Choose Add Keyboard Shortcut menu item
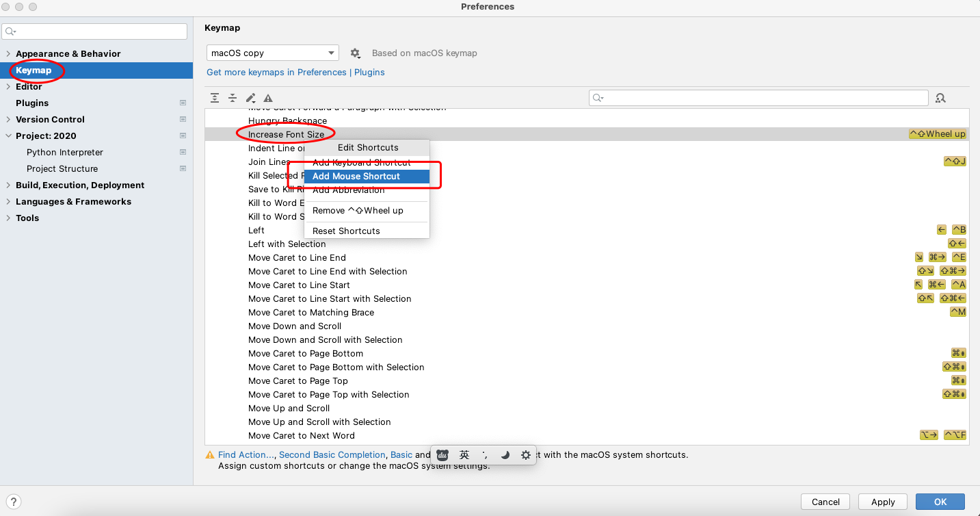 point(367,162)
